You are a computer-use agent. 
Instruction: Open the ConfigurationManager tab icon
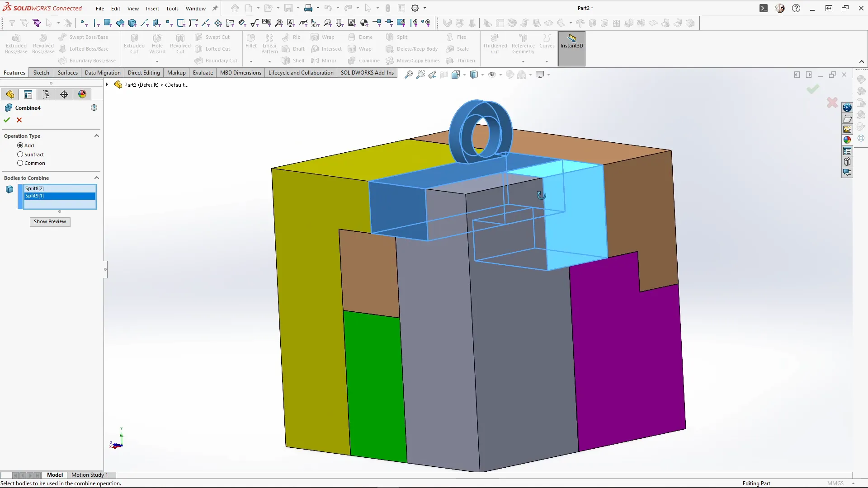point(46,94)
